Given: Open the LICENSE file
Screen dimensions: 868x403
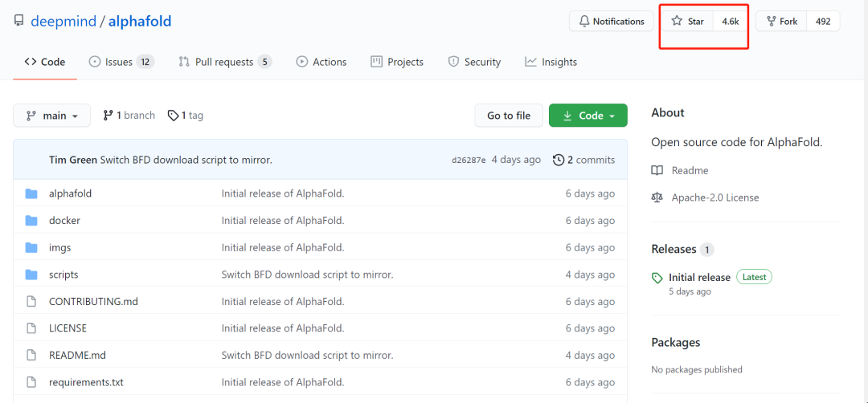Looking at the screenshot, I should pyautogui.click(x=68, y=328).
